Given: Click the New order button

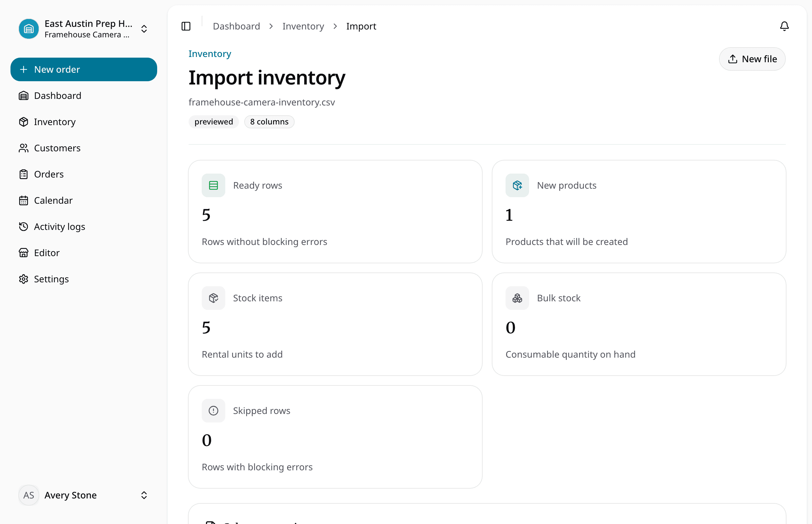Looking at the screenshot, I should tap(84, 69).
